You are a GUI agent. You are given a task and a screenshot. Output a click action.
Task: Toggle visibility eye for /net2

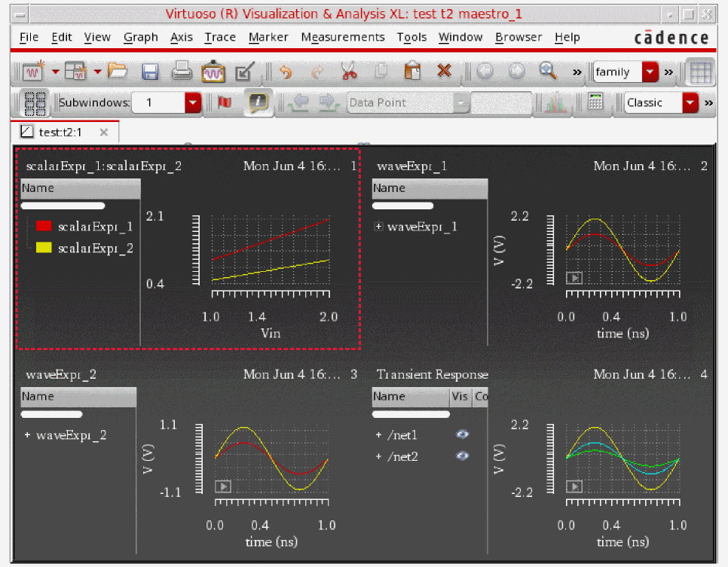click(x=462, y=456)
